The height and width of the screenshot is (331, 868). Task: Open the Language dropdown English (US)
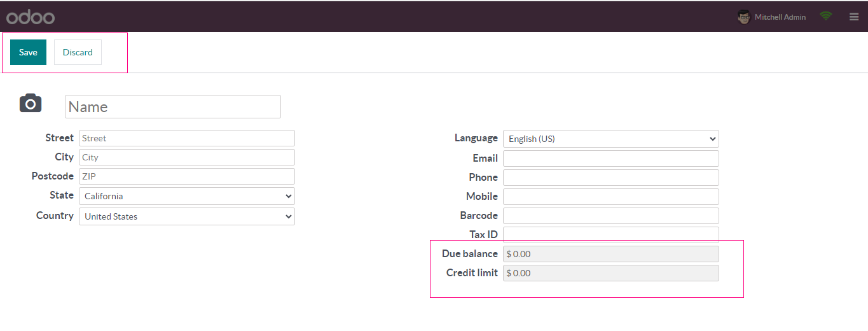pos(610,139)
